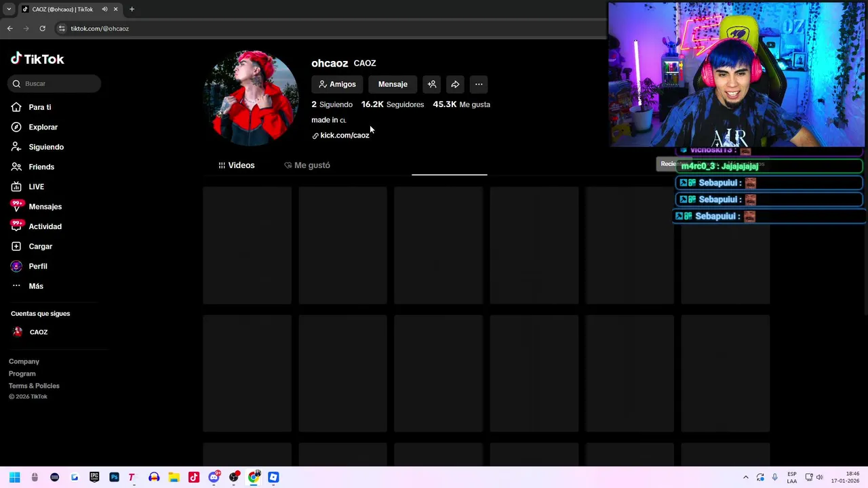
Task: Click the add-user suggested accounts icon
Action: pos(432,84)
